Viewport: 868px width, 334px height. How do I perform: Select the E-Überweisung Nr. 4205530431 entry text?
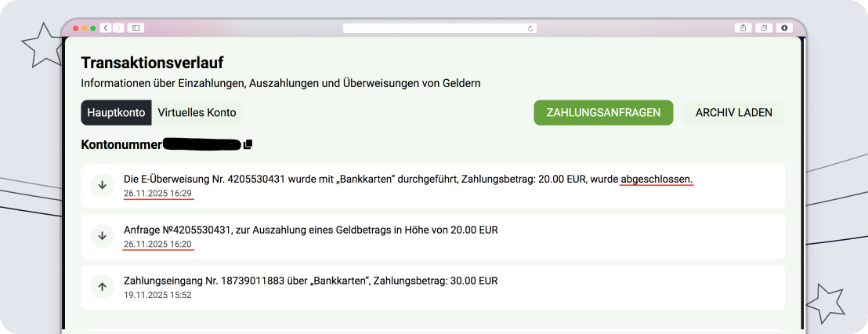[408, 180]
